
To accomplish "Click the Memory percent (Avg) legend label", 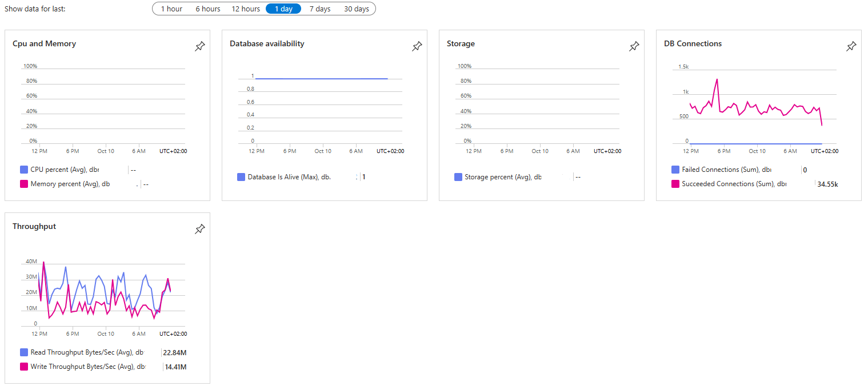I will coord(70,184).
